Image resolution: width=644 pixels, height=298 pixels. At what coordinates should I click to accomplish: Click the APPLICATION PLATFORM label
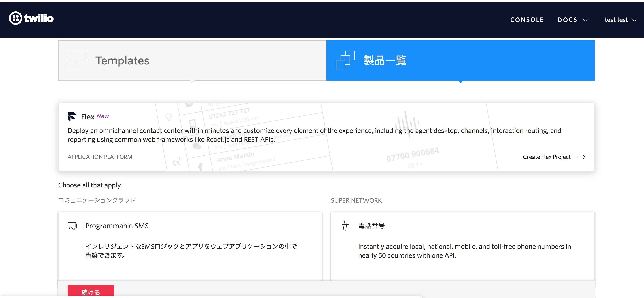[x=100, y=157]
